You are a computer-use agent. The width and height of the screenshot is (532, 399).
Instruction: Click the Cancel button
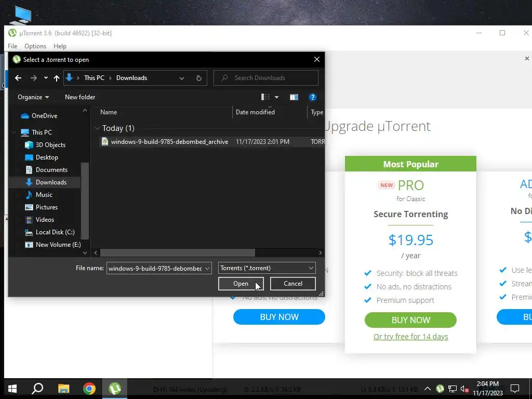tap(293, 284)
